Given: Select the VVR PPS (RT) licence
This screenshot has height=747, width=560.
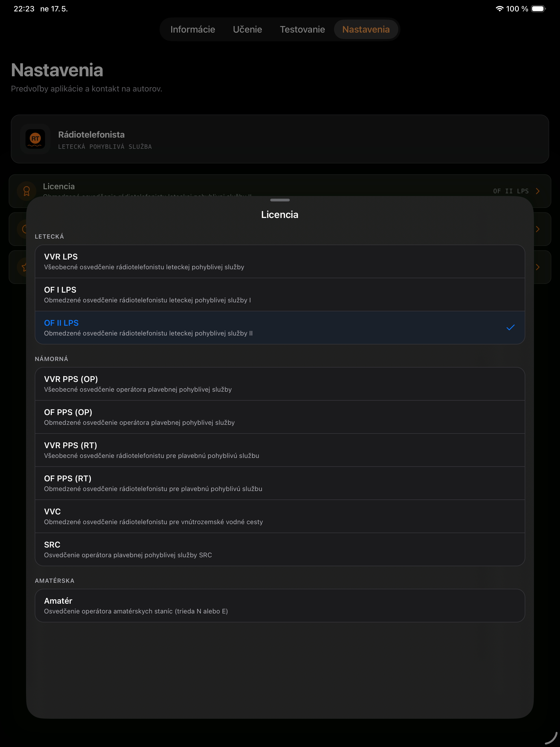Looking at the screenshot, I should point(280,450).
